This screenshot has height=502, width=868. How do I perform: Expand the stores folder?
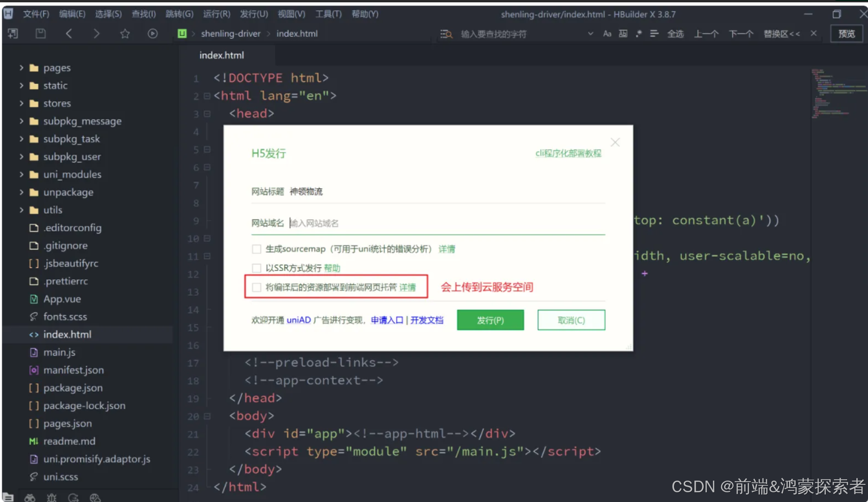click(21, 103)
